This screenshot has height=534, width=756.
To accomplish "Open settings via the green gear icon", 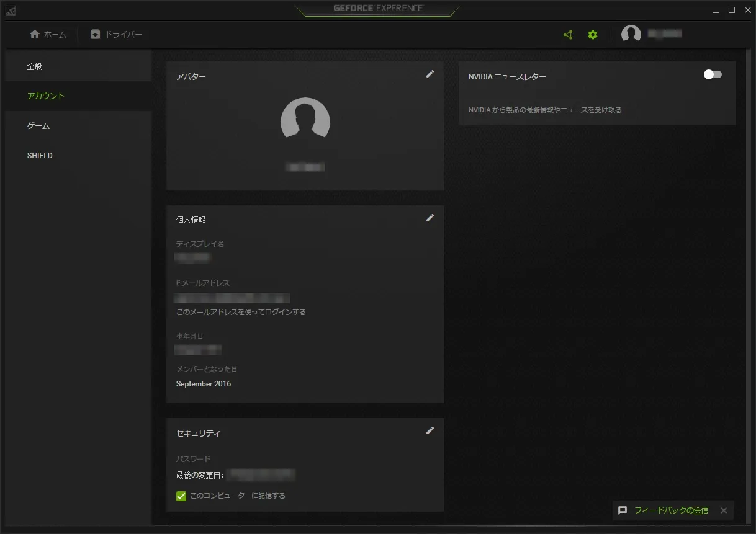I will click(x=593, y=35).
